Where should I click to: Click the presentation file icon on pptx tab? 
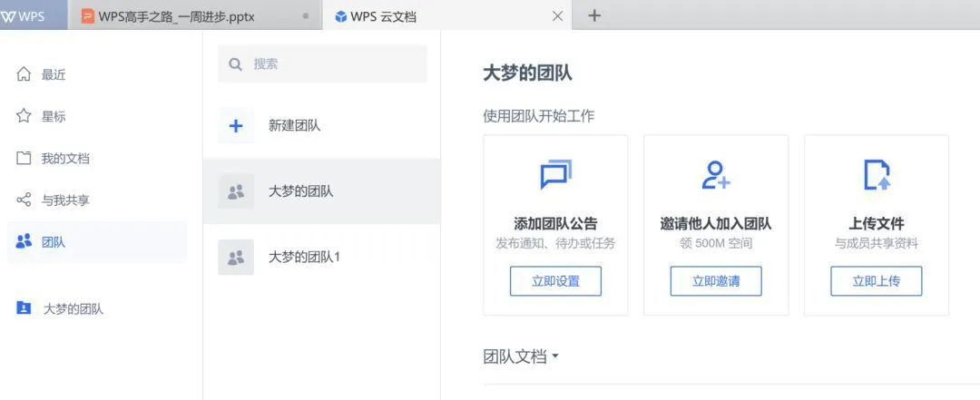88,16
